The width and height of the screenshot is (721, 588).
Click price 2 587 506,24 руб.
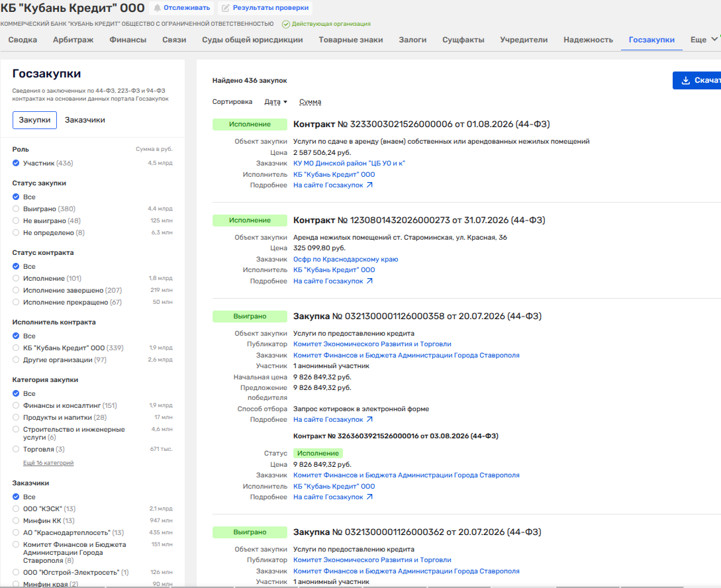point(322,152)
